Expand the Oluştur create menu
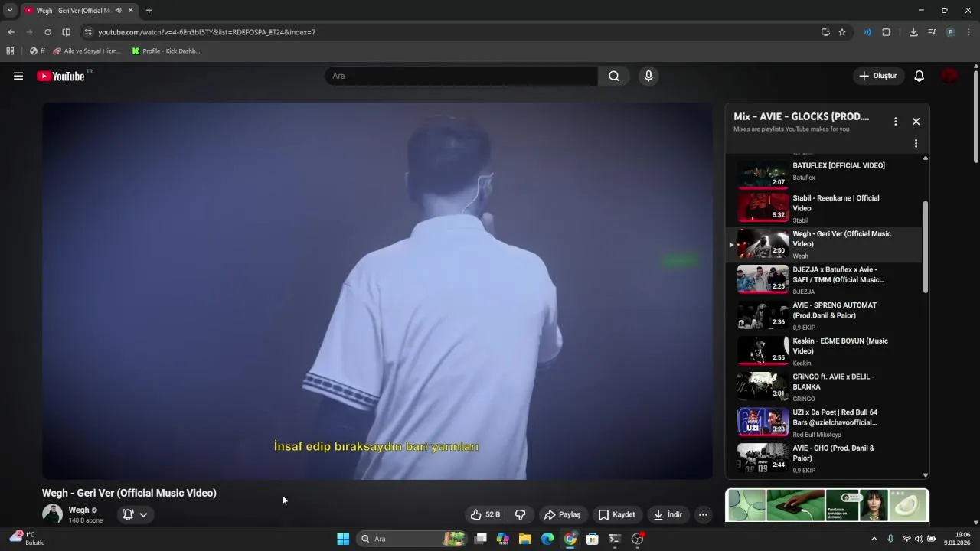Viewport: 980px width, 551px height. pyautogui.click(x=879, y=76)
